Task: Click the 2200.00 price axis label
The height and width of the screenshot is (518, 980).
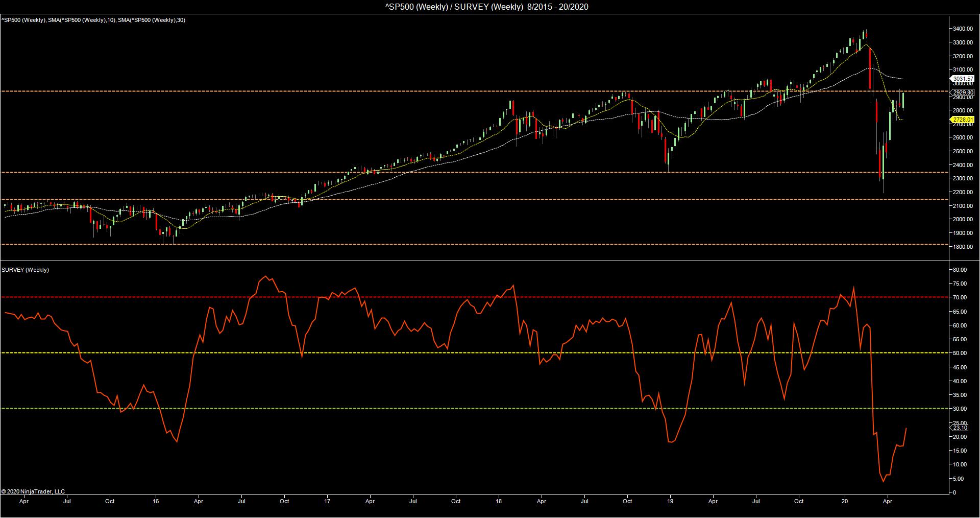Action: coord(962,193)
